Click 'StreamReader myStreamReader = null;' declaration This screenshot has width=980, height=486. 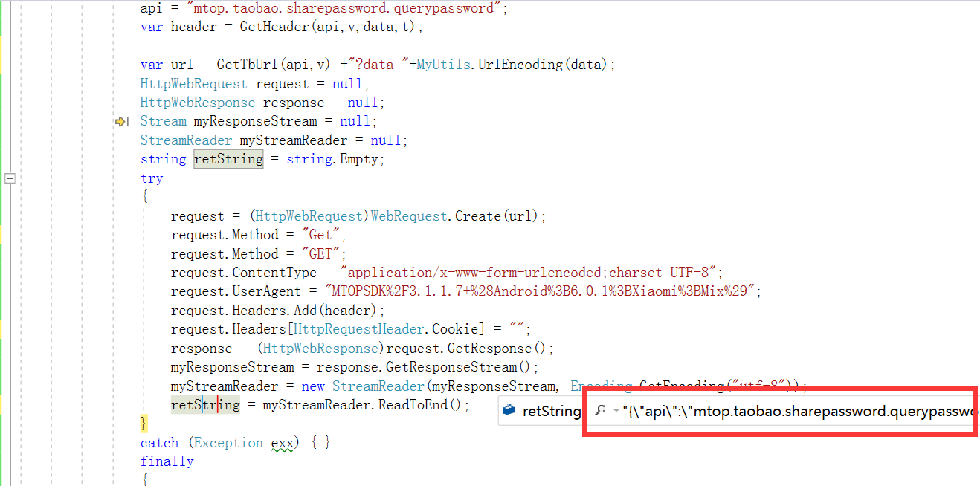pos(274,140)
